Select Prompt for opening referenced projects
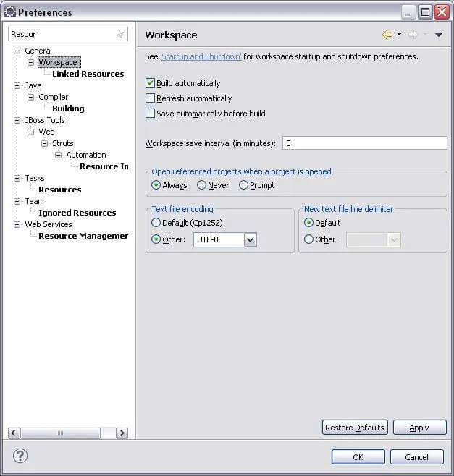454x476 pixels. point(243,185)
